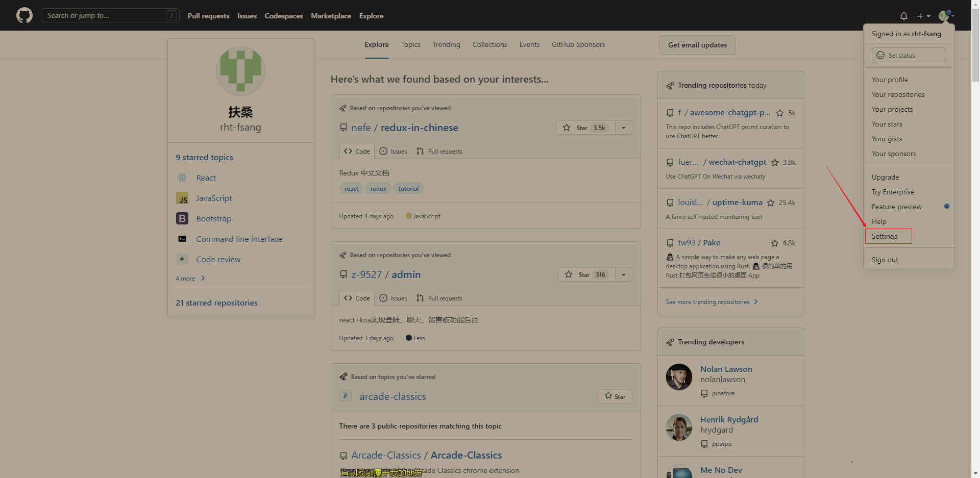Open the rht-fsang profile avatar
Viewport: 980px width, 478px height.
point(240,71)
